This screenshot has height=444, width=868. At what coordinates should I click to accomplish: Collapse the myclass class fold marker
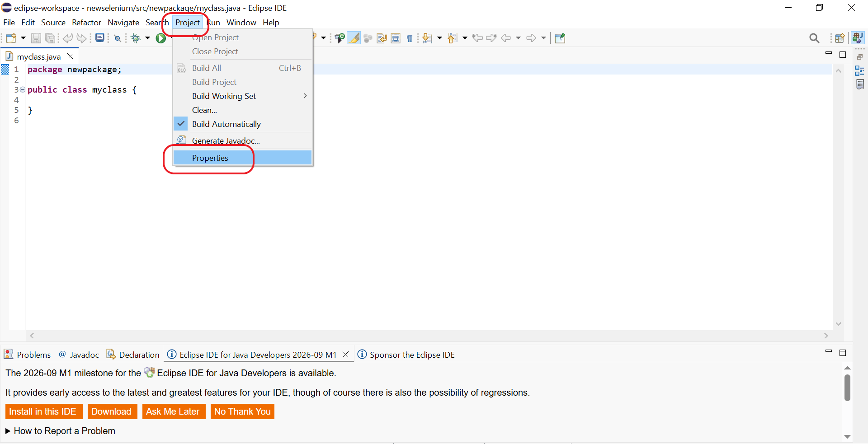[23, 89]
